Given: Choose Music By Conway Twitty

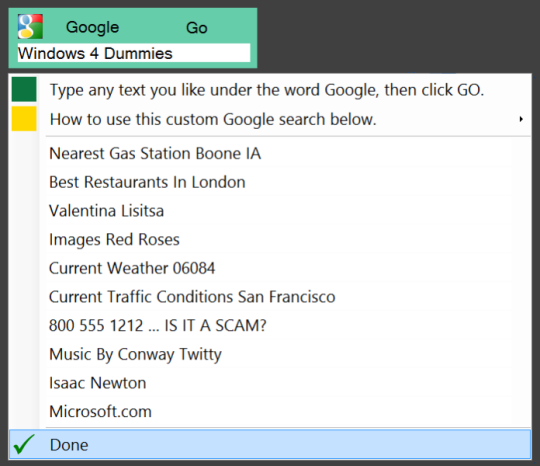Looking at the screenshot, I should pos(270,354).
